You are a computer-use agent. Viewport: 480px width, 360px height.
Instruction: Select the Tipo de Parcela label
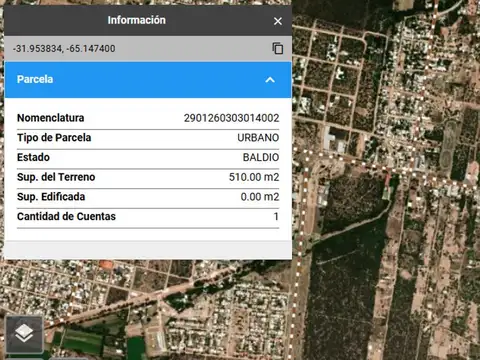[x=54, y=138]
